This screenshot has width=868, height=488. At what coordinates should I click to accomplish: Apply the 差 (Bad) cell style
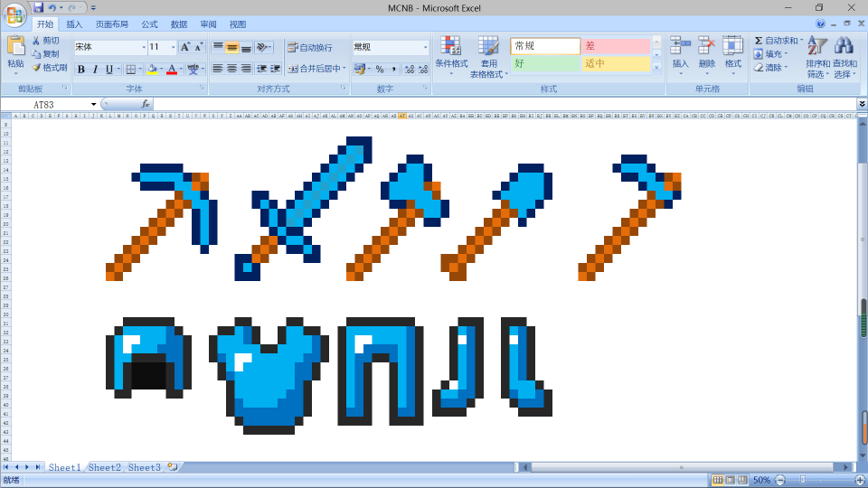tap(616, 46)
